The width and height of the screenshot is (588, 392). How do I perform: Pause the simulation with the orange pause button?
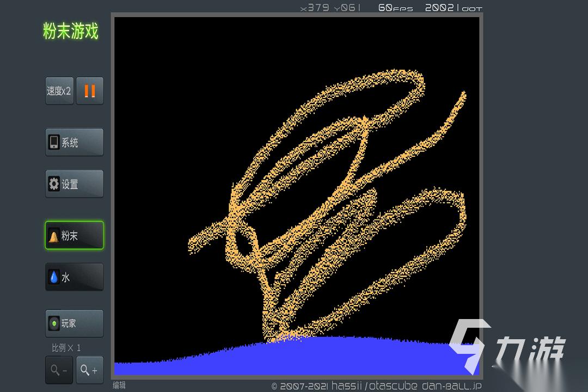pyautogui.click(x=90, y=91)
